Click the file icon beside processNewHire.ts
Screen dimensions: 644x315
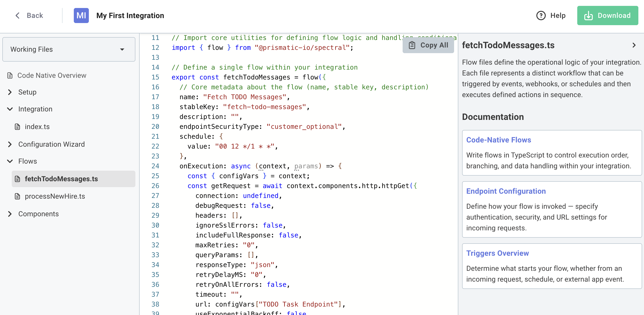17,196
